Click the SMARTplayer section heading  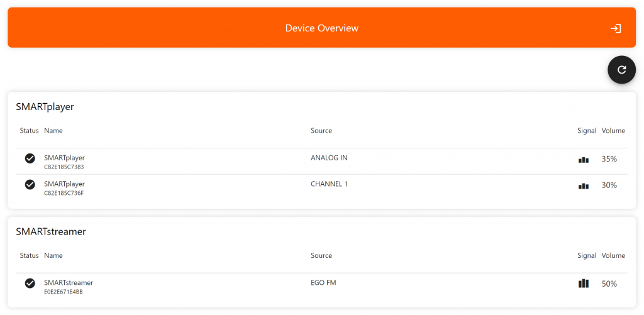point(45,107)
